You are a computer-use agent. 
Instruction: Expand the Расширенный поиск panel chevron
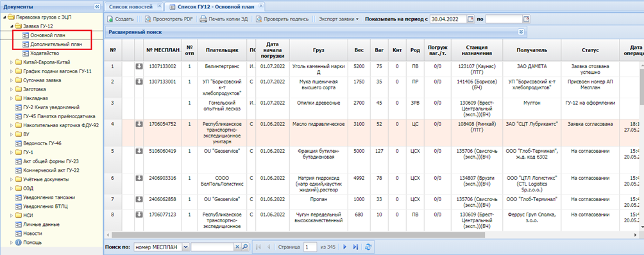(521, 31)
